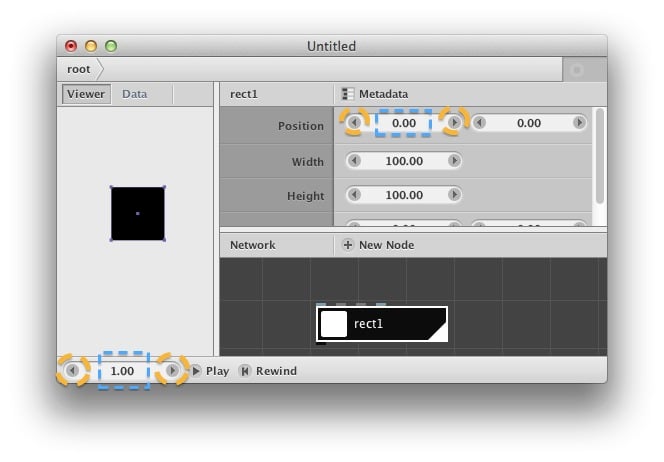Increase Height using its right arrow

(x=454, y=194)
